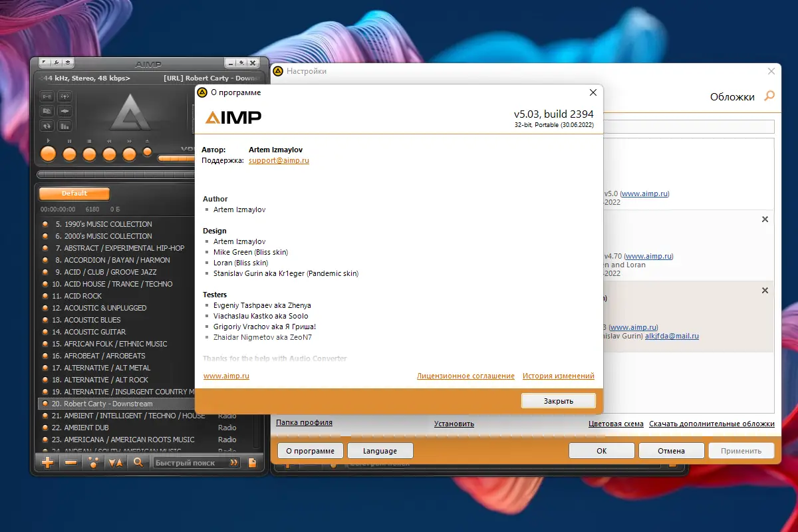The height and width of the screenshot is (532, 798).
Task: Open the www.aimp.ru link beside v4.70
Action: click(649, 256)
